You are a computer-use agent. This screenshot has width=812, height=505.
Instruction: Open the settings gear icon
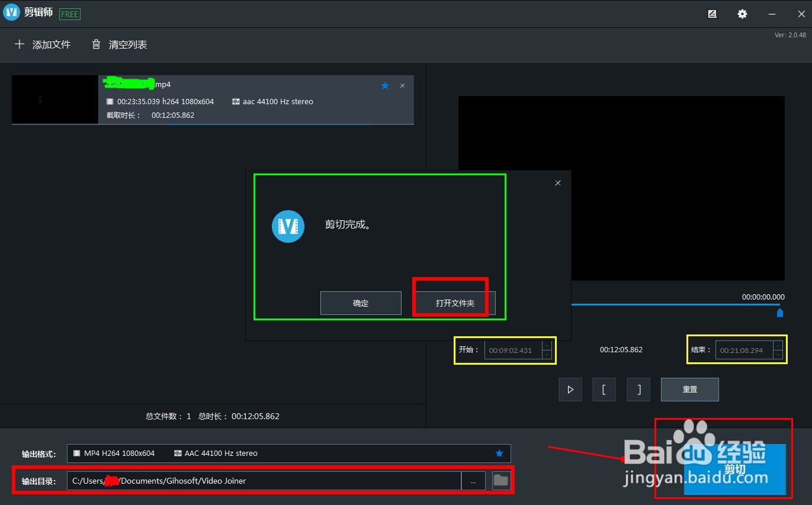tap(742, 14)
